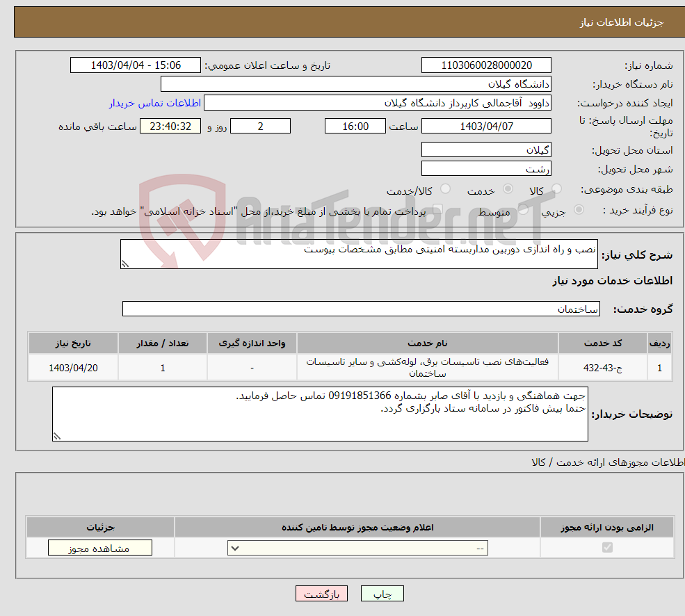Select the خدمت radio button
The image size is (685, 616).
[508, 189]
